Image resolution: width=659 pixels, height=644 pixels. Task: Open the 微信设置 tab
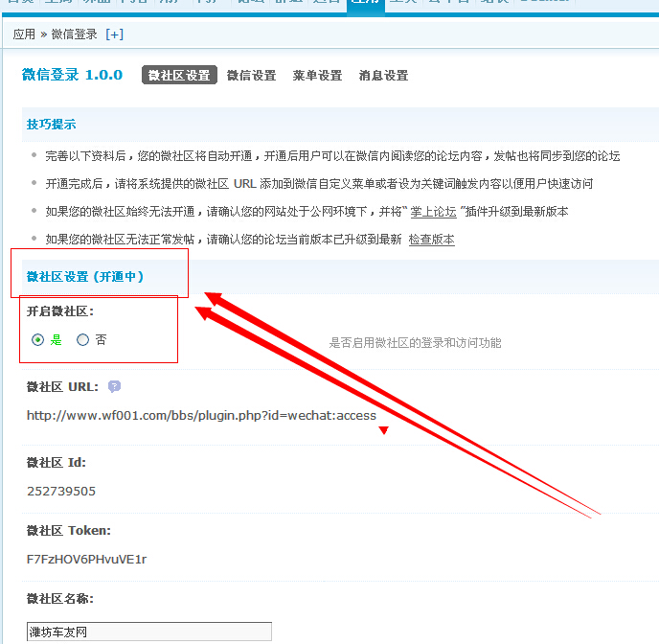click(x=251, y=76)
